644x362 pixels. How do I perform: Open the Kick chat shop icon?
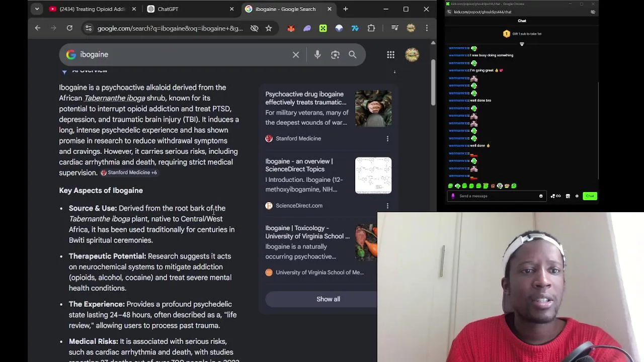568,196
